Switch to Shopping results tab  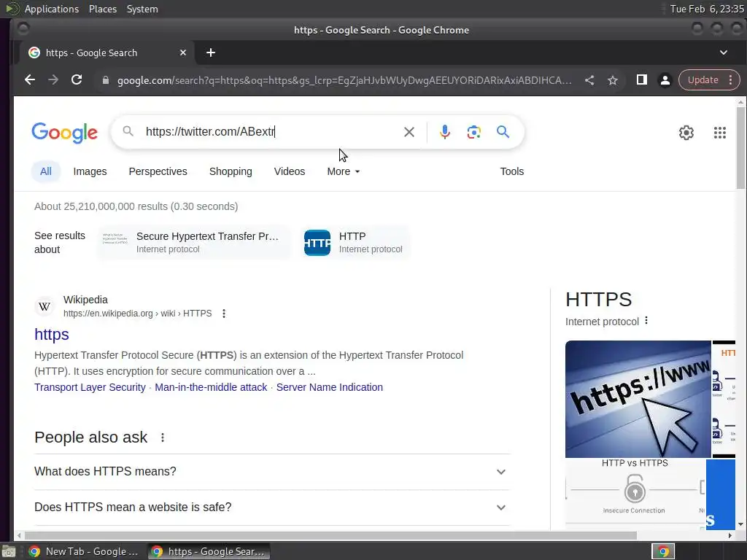231,171
